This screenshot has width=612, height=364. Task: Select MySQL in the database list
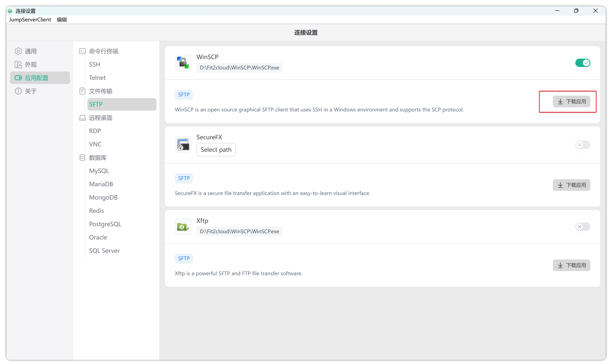tap(99, 171)
